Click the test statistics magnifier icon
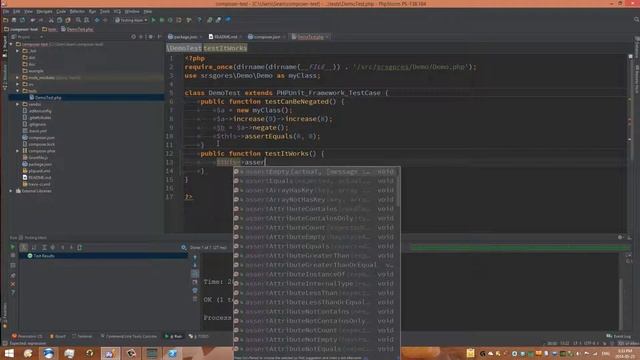 pyautogui.click(x=184, y=247)
